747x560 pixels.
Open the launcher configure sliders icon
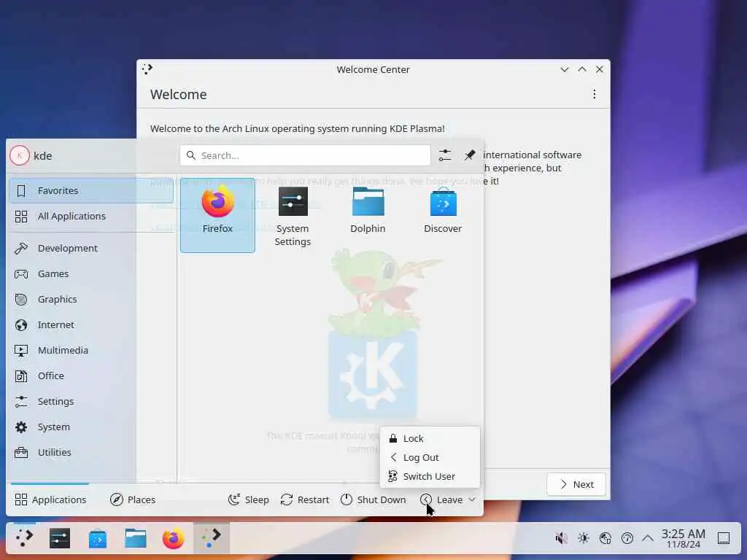pyautogui.click(x=445, y=155)
